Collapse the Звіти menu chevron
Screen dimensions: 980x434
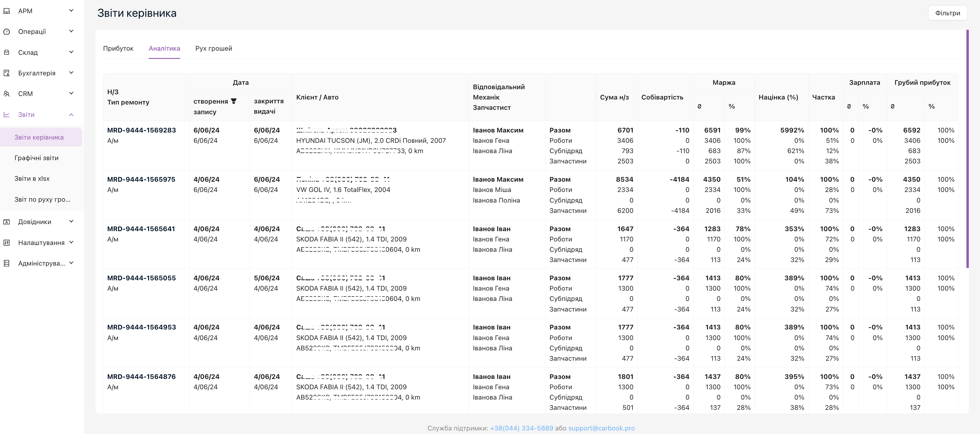(71, 115)
